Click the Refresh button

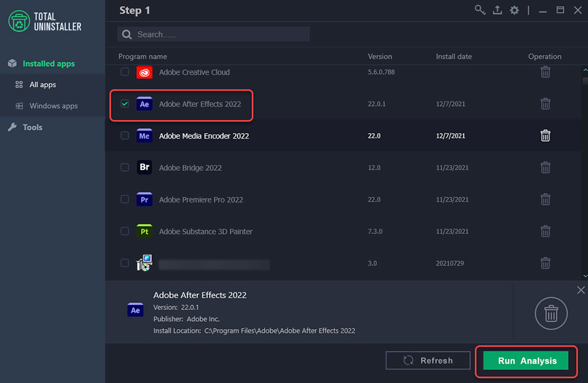tap(428, 361)
